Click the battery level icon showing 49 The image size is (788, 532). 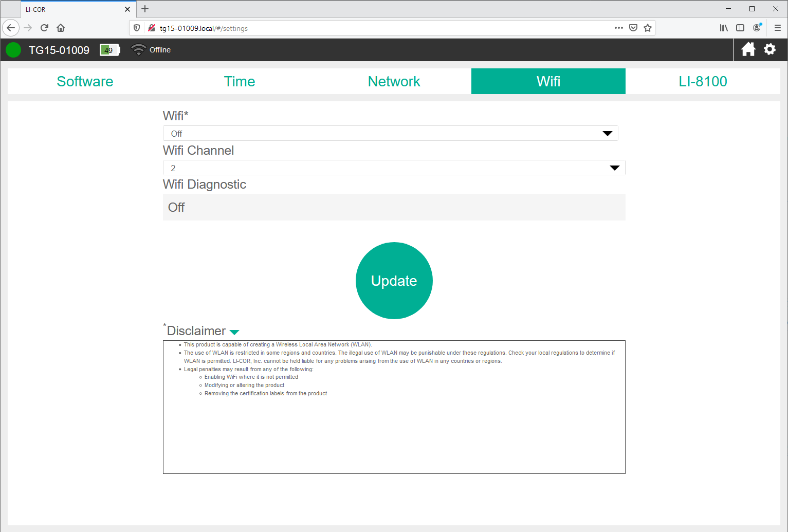coord(110,50)
